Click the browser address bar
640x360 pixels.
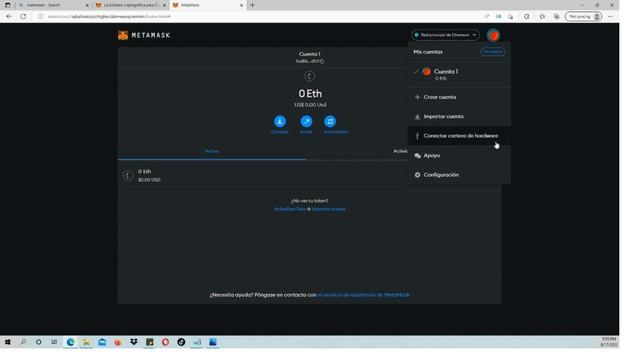click(261, 17)
